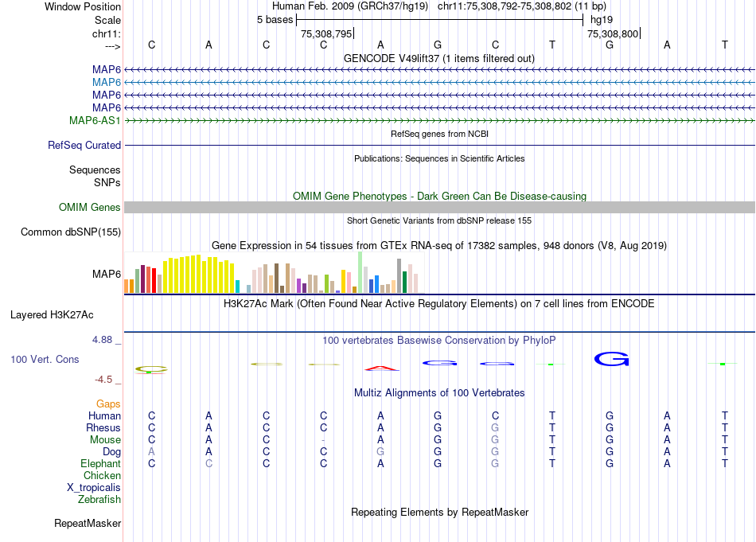This screenshot has height=542, width=756.
Task: Select the Rhesus species row label
Action: pyautogui.click(x=103, y=428)
